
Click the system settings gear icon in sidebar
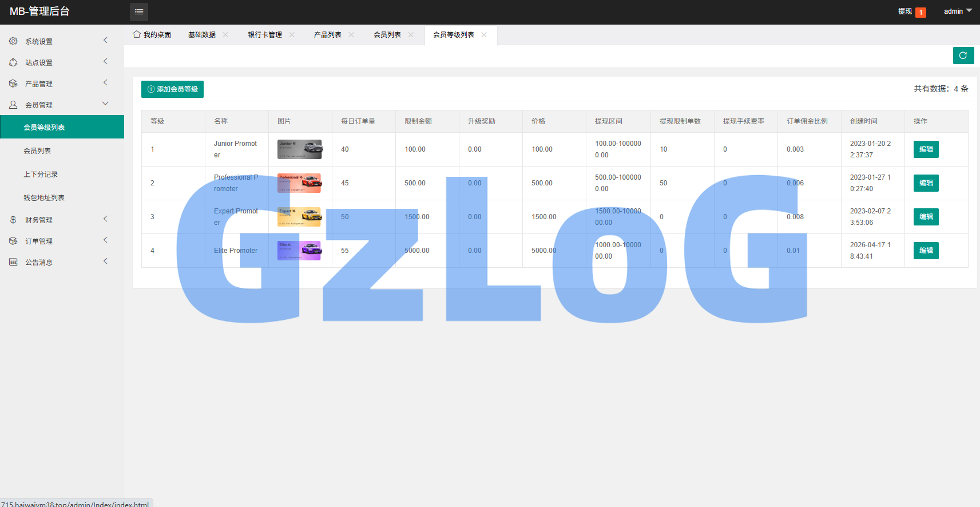13,41
